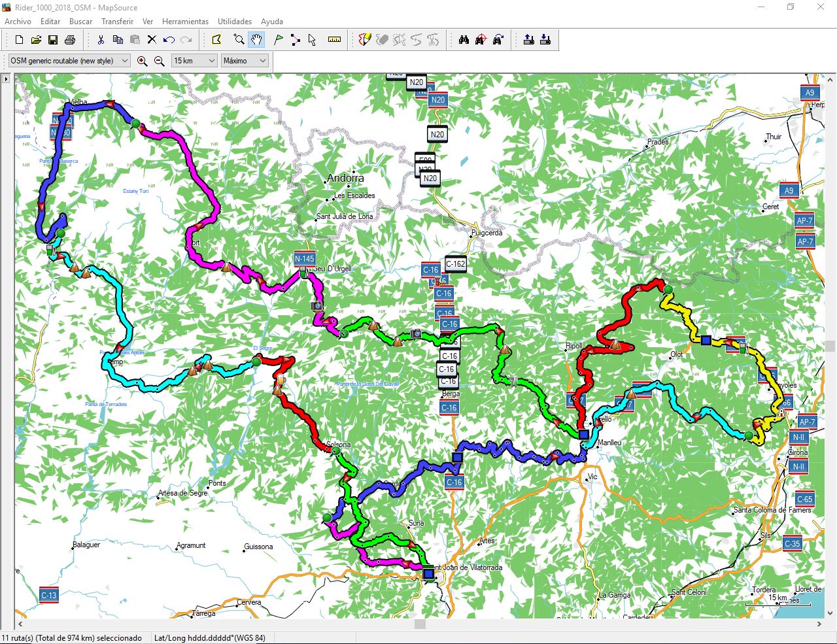
Task: Click the Receive from Device icon
Action: pyautogui.click(x=546, y=40)
